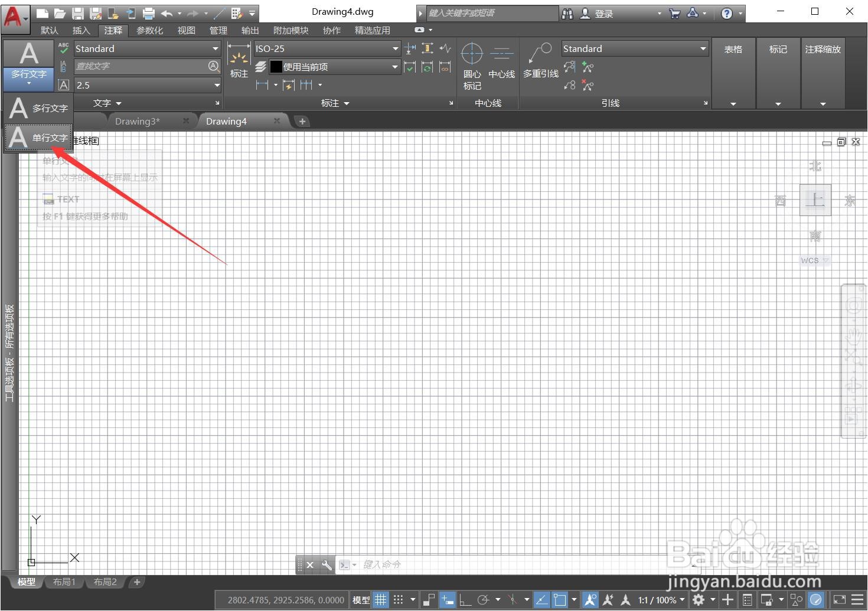Screen dimensions: 868x611
Task: Toggle annotation visibility in status bar
Action: 590,600
